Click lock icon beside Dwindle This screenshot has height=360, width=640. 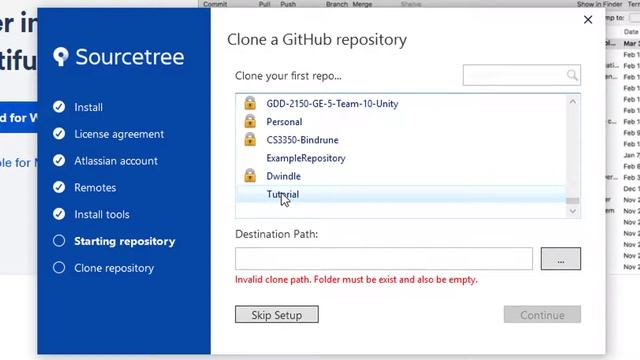(250, 176)
